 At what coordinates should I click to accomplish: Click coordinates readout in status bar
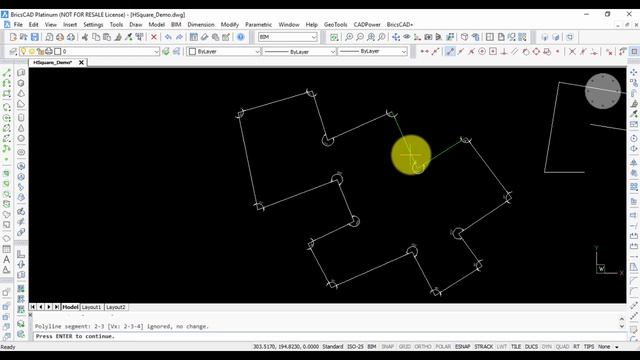[286, 347]
